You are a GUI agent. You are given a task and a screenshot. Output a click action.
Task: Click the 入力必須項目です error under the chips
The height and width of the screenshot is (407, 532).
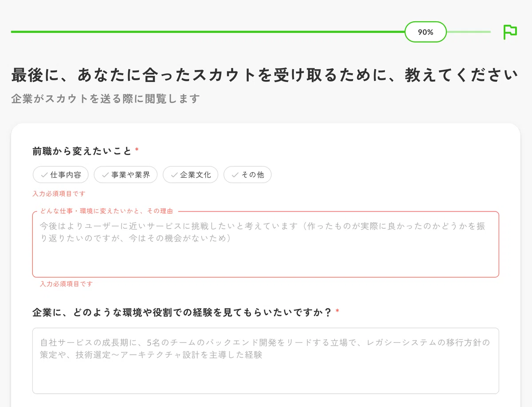59,194
